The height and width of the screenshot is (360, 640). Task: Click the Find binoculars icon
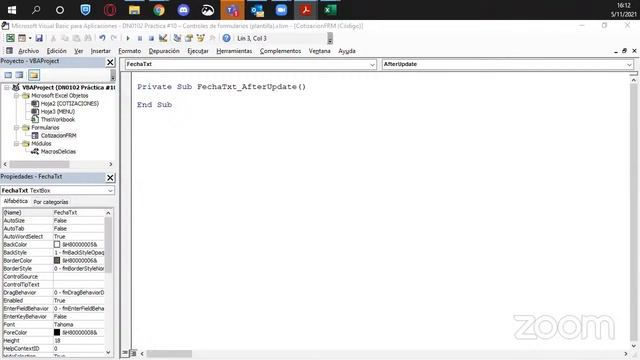tap(88, 38)
